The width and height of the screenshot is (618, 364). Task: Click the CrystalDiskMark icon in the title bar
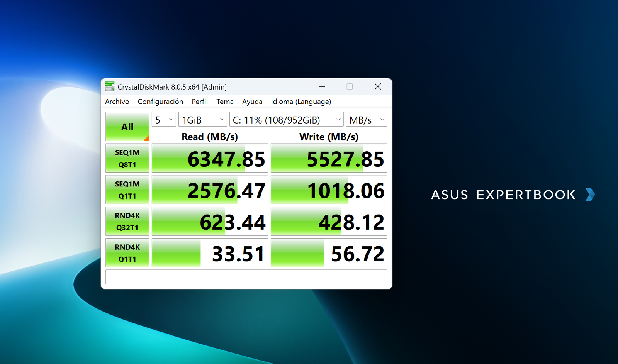(x=110, y=86)
